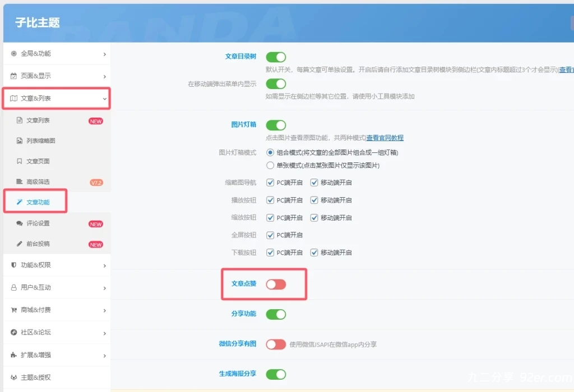Enable the 文章点赞 switch
The height and width of the screenshot is (392, 574).
tap(276, 284)
